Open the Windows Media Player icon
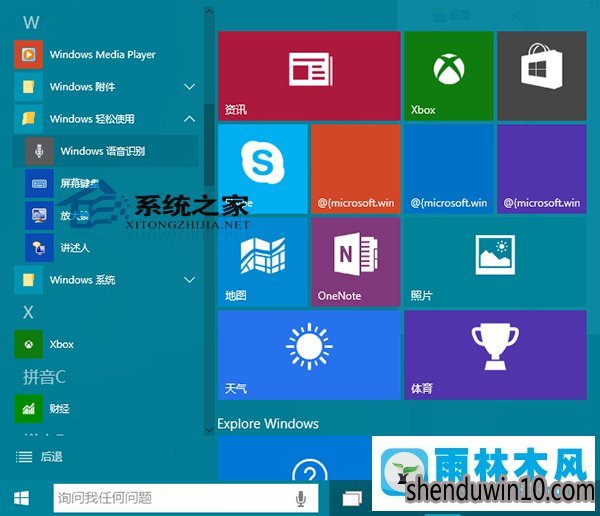 click(28, 54)
